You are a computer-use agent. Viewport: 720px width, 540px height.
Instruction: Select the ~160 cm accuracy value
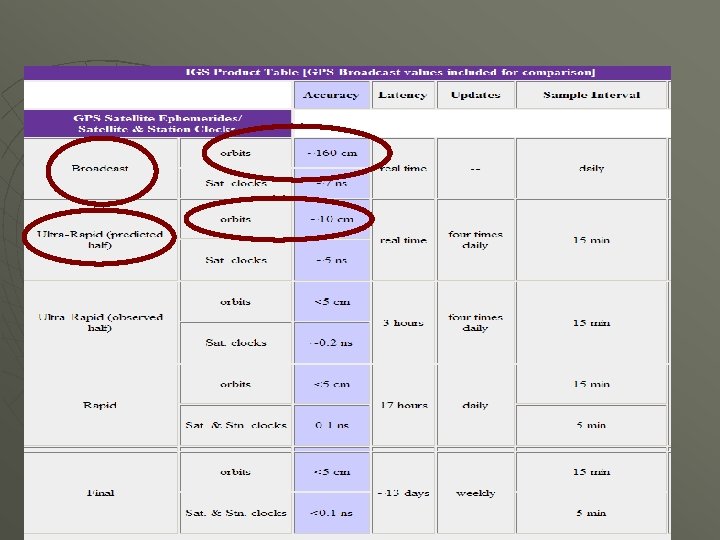[x=332, y=153]
